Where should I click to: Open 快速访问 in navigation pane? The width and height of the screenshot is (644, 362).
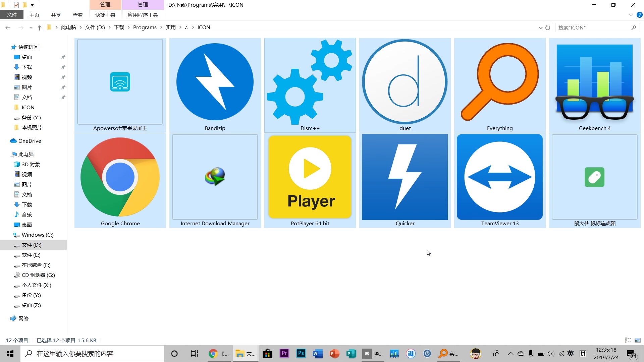28,47
